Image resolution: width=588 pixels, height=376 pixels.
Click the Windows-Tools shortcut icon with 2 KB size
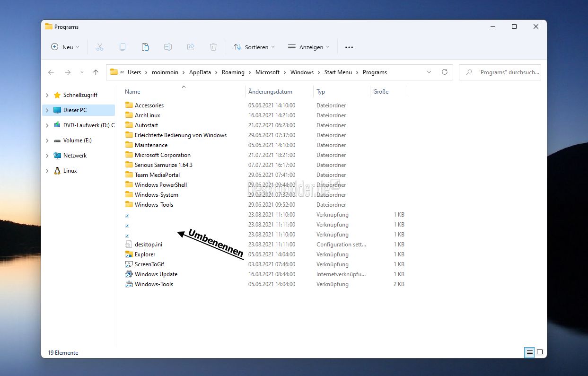(129, 284)
